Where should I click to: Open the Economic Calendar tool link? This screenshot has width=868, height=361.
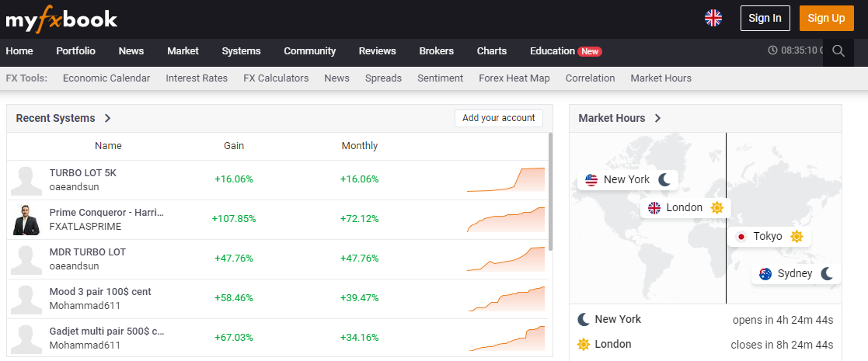[x=106, y=78]
